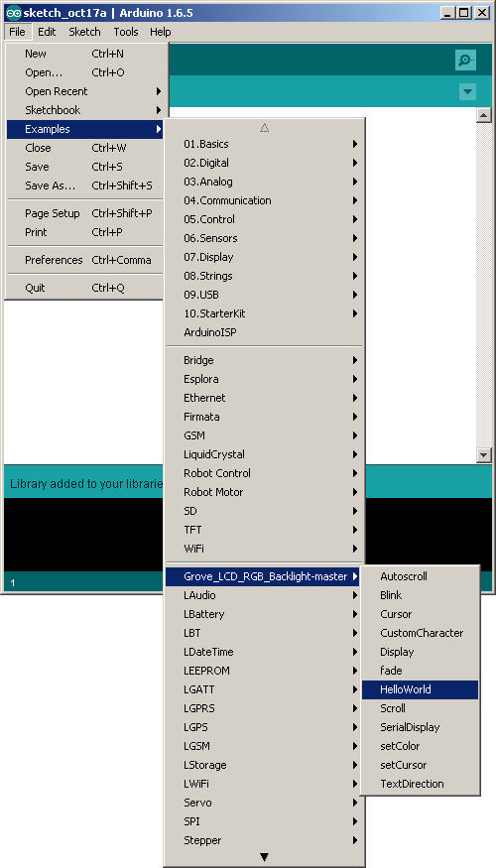Open the tab options dropdown arrow

click(x=468, y=92)
